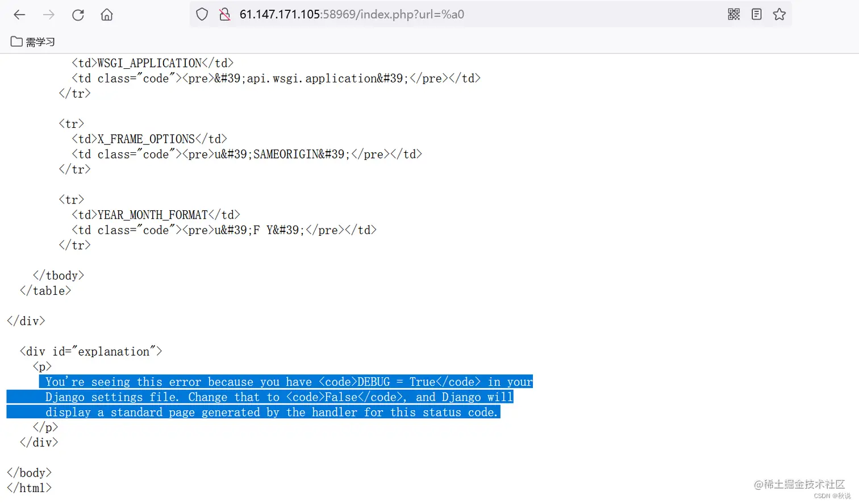Viewport: 859px width, 504px height.
Task: Click the closing body tag line
Action: (29, 473)
